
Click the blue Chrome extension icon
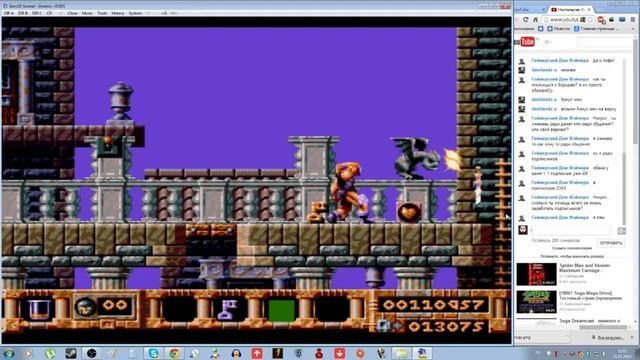[622, 20]
